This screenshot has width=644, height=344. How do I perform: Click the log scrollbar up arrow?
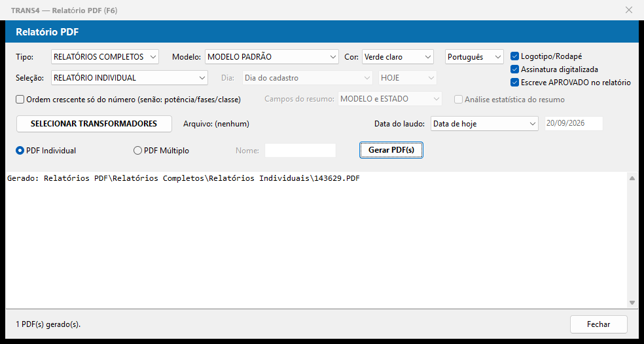pyautogui.click(x=632, y=178)
